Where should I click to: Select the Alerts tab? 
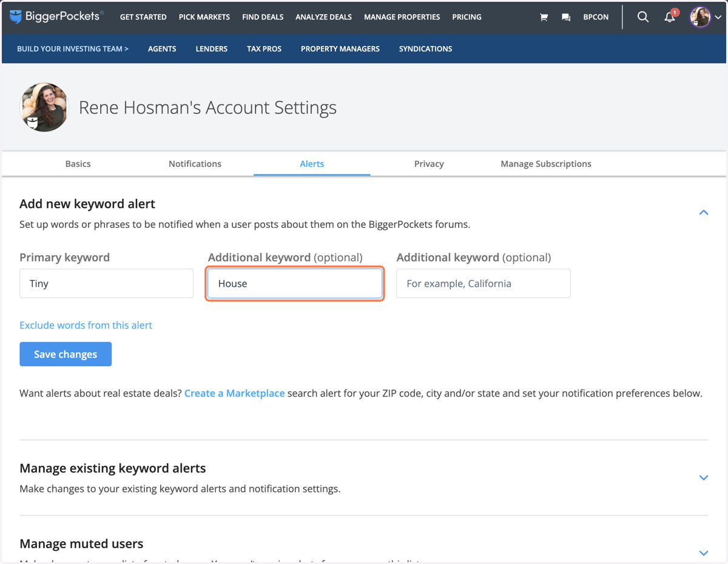point(312,164)
